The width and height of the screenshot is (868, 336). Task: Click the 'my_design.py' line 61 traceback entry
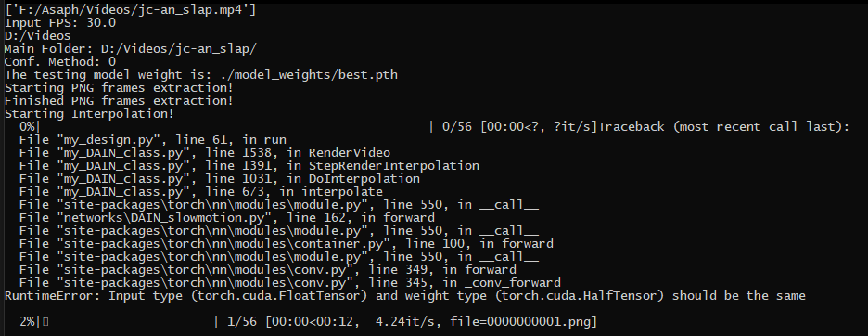pyautogui.click(x=153, y=140)
